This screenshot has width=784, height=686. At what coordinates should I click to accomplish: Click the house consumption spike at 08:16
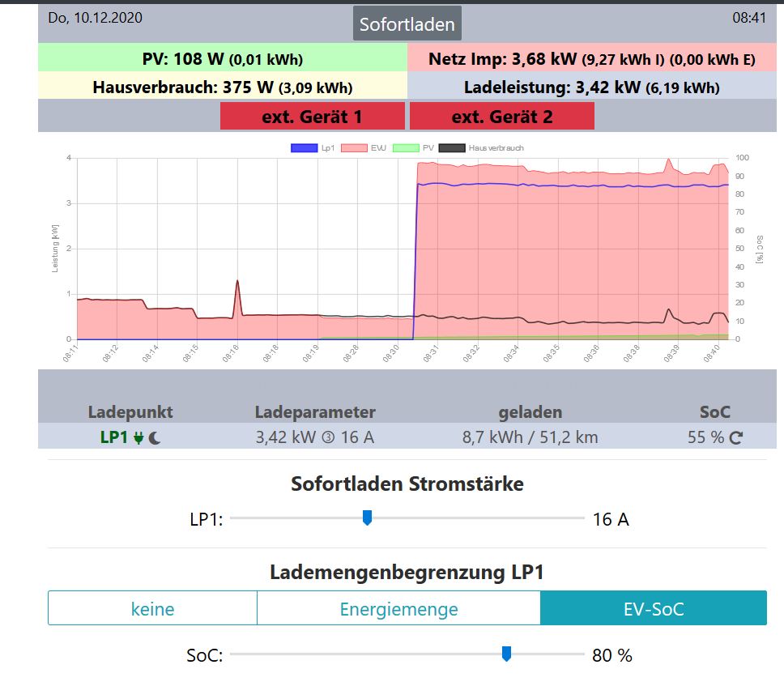pyautogui.click(x=237, y=282)
